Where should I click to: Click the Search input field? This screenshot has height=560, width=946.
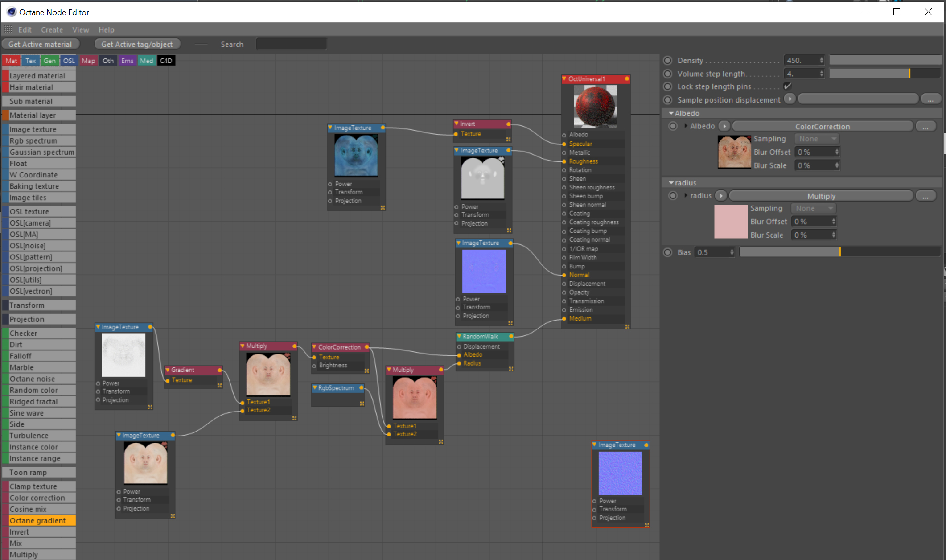(x=292, y=44)
